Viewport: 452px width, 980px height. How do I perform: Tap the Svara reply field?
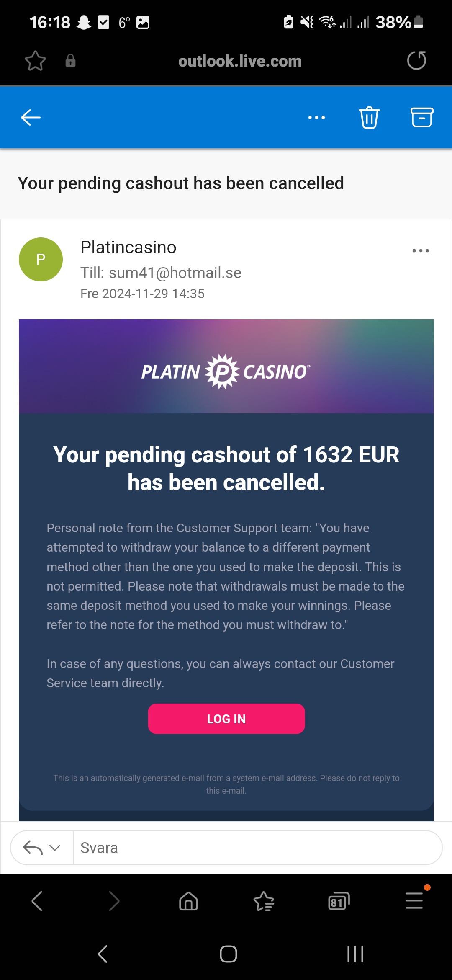257,848
